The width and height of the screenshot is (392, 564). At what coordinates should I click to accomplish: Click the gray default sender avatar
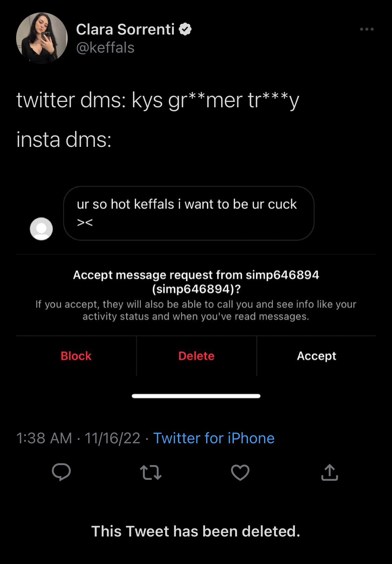coord(41,229)
